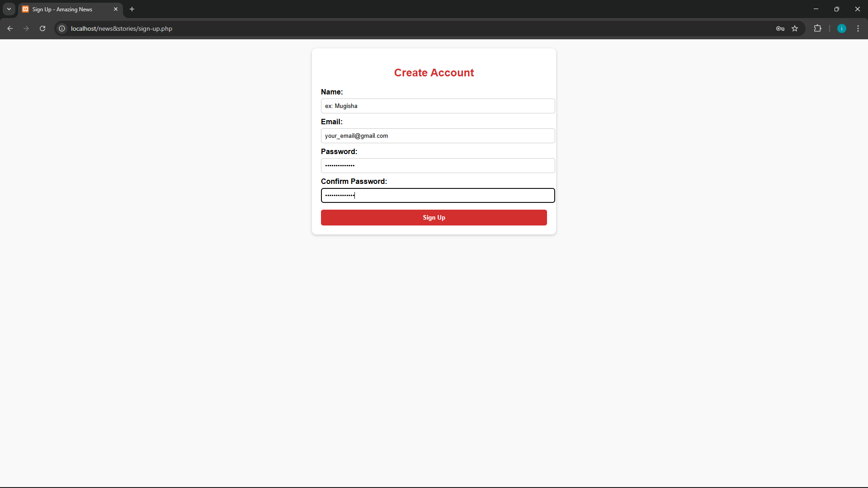This screenshot has height=488, width=868.
Task: Click the browser back navigation icon
Action: (10, 28)
